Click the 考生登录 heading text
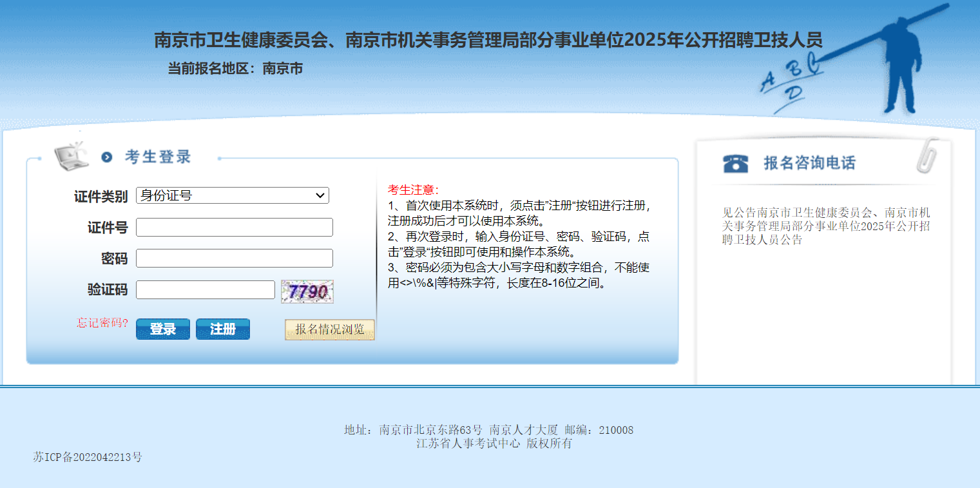 coord(158,157)
